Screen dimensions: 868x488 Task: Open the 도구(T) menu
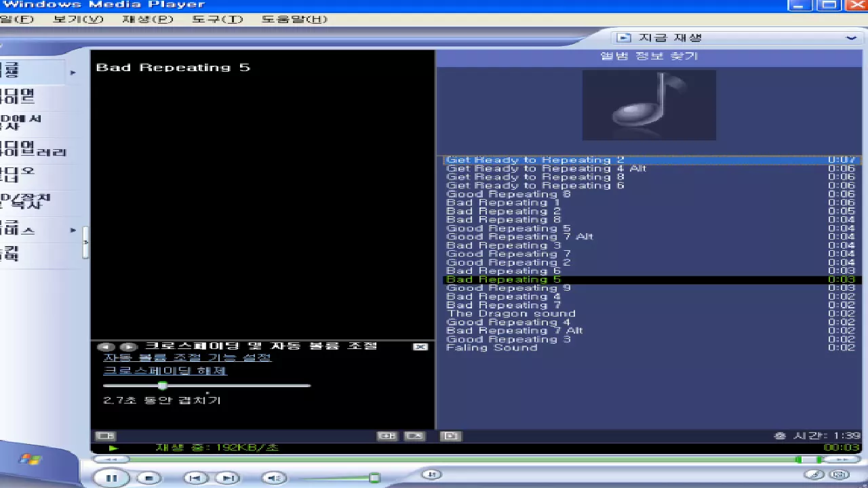click(x=217, y=19)
